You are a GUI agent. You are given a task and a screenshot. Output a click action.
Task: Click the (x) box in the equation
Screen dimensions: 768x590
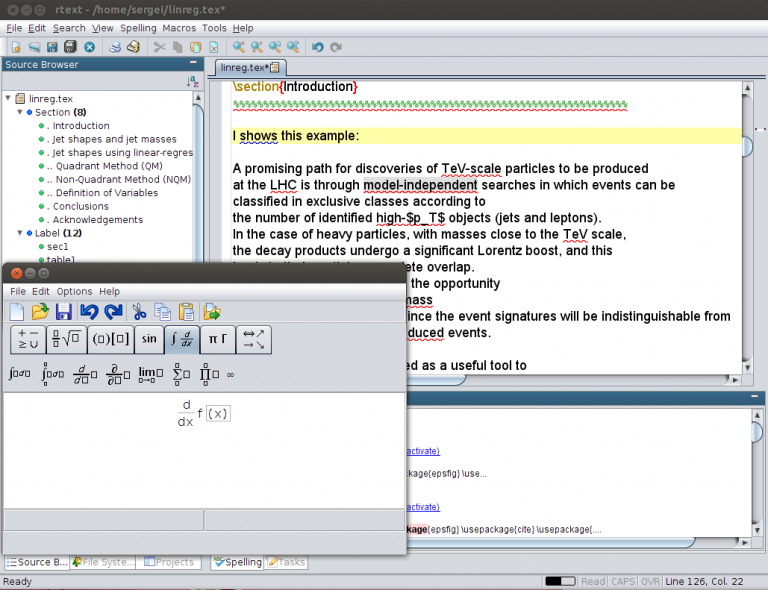click(217, 414)
